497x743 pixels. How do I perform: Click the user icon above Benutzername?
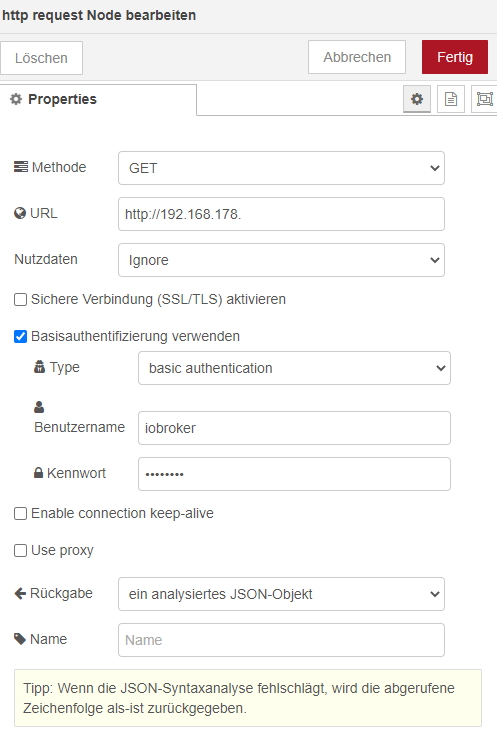39,407
